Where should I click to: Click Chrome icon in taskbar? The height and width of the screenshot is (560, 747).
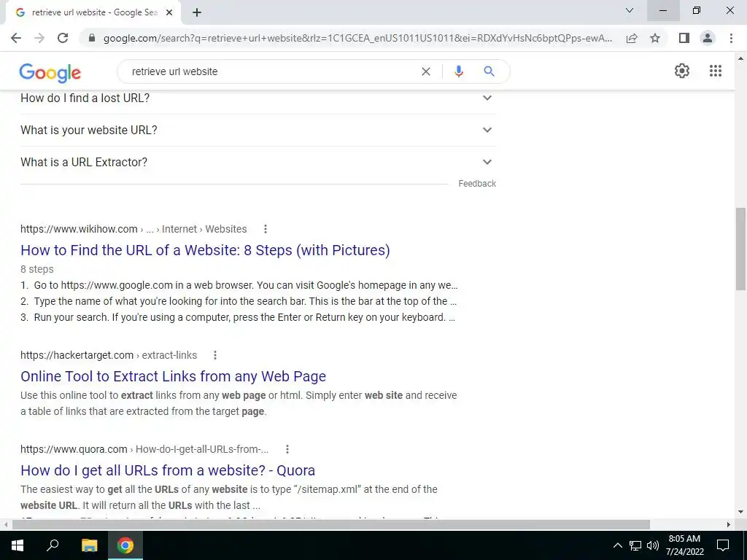pyautogui.click(x=125, y=545)
